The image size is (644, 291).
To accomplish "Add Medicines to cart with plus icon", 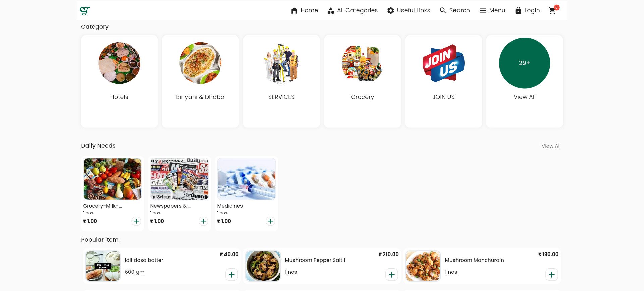I will 270,221.
